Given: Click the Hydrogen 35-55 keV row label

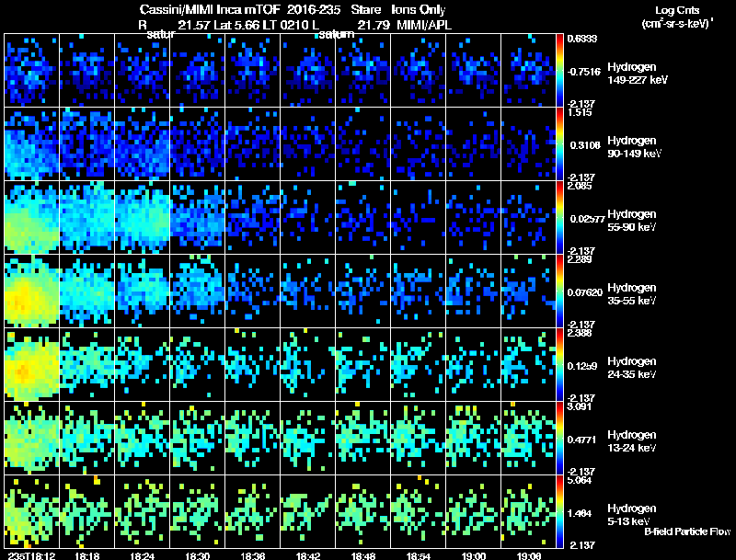Looking at the screenshot, I should tap(631, 294).
